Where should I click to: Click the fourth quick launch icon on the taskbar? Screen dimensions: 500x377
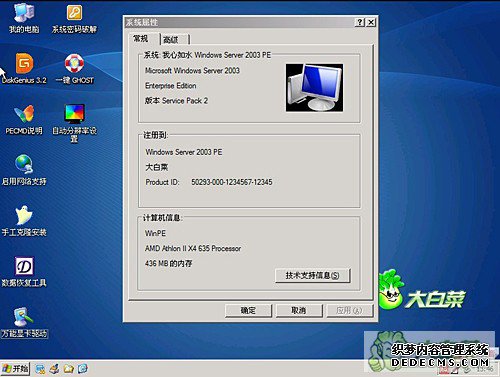click(83, 369)
